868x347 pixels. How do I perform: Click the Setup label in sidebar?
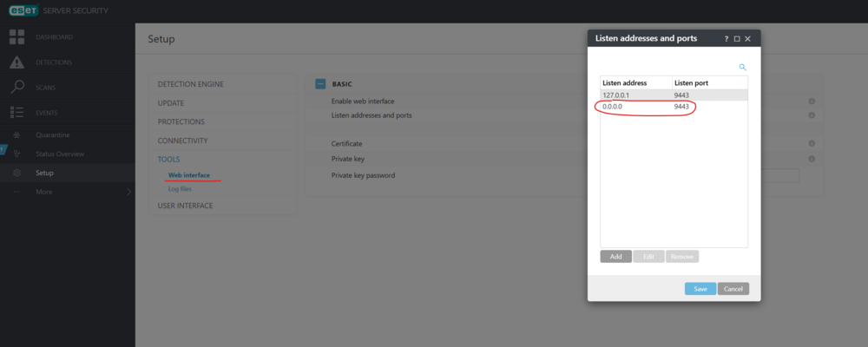click(45, 173)
